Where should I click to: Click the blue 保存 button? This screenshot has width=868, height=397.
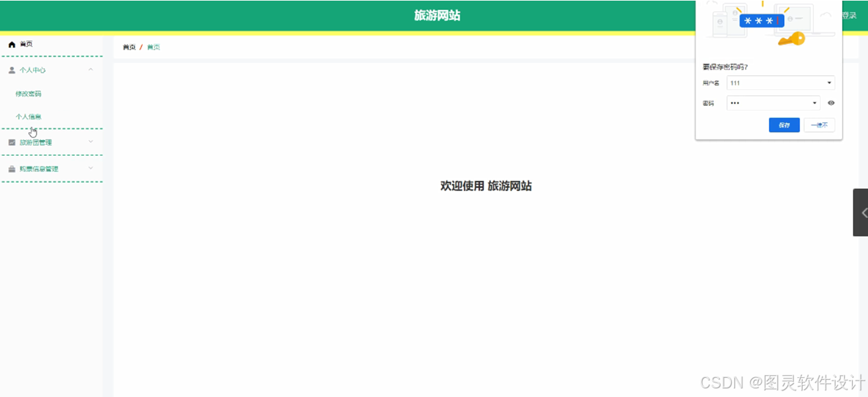click(x=784, y=125)
